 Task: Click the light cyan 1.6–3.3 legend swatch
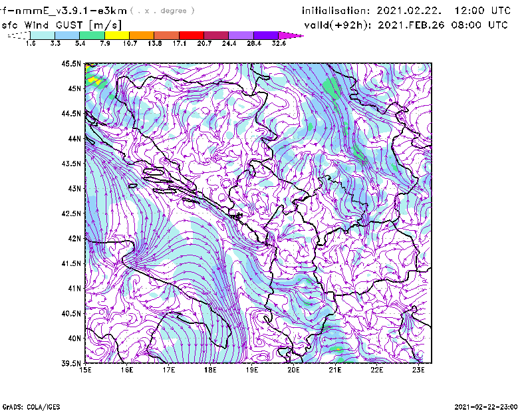43,35
